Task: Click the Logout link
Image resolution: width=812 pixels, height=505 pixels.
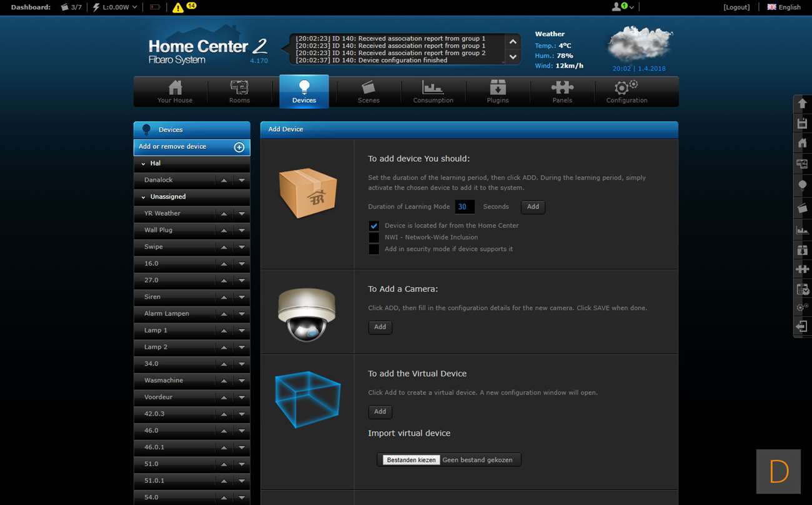Action: [736, 7]
